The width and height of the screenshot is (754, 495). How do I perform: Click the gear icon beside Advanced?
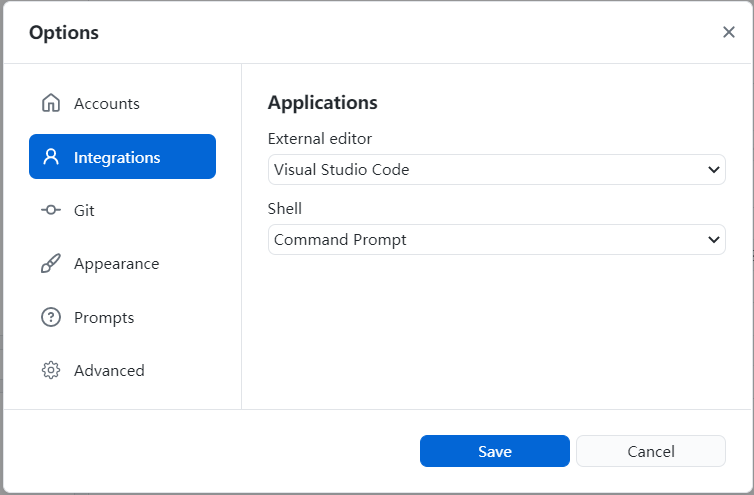tap(51, 370)
